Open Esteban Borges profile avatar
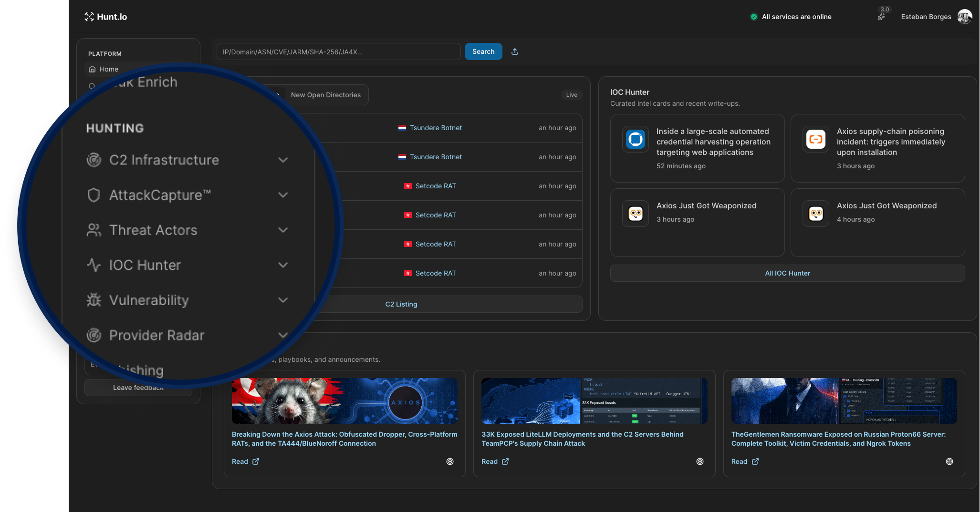The height and width of the screenshot is (512, 980). [x=965, y=17]
